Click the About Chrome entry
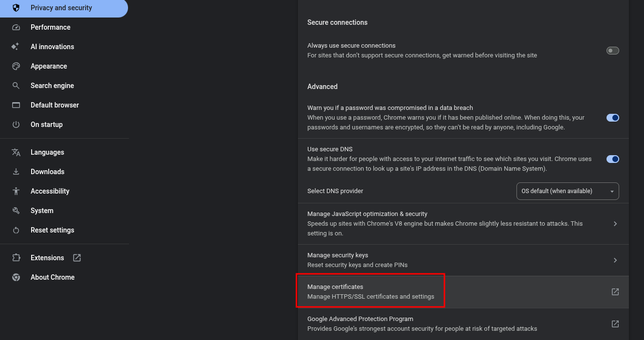Screen dimensions: 644x340 coord(52,277)
